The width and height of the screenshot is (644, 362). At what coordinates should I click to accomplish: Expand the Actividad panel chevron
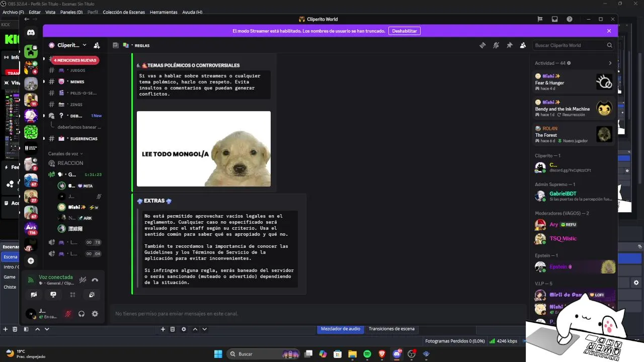[610, 63]
